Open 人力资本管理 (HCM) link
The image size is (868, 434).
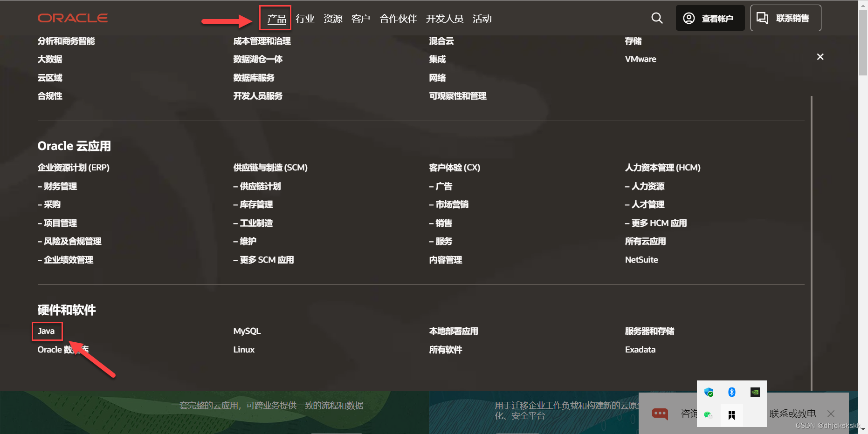pyautogui.click(x=663, y=168)
